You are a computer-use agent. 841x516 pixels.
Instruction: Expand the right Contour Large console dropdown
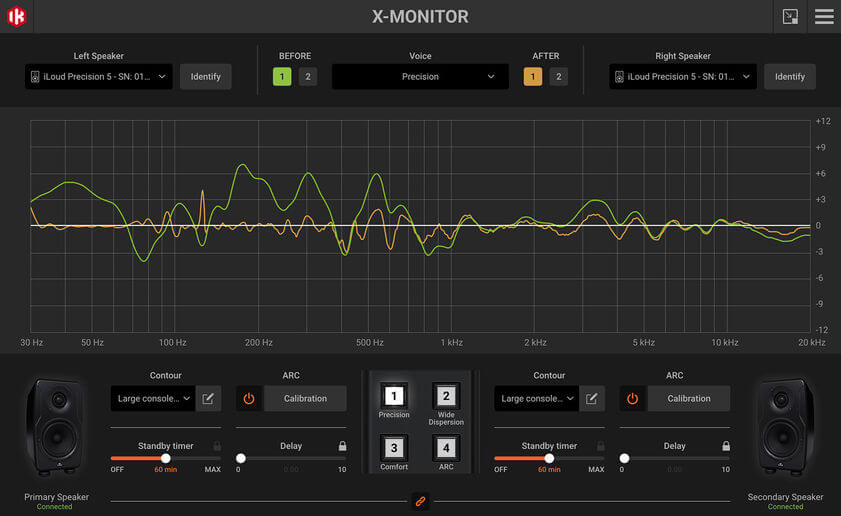pos(536,399)
